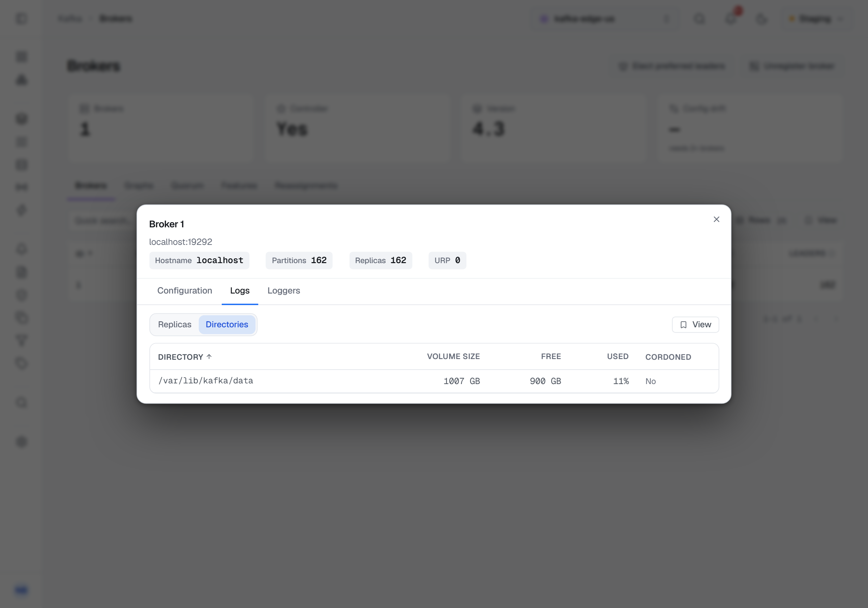Click the 11% used value
This screenshot has height=608, width=868.
[x=621, y=381]
